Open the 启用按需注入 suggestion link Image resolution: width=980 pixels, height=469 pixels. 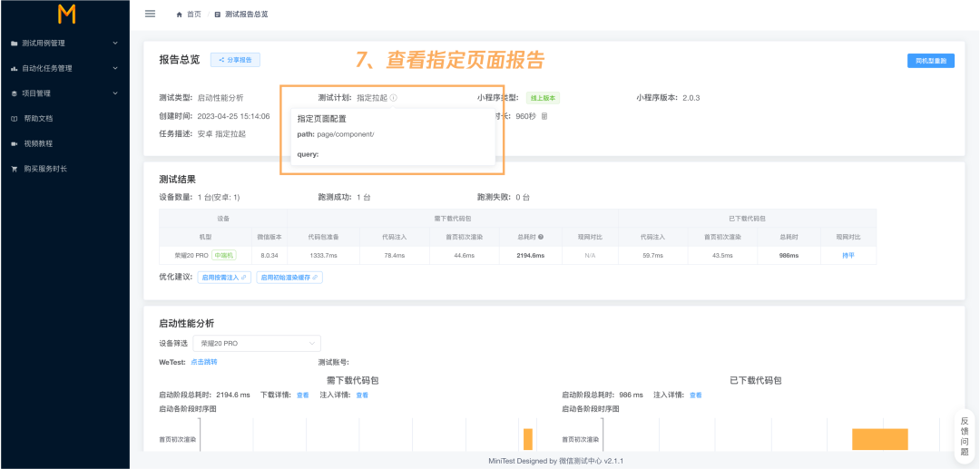224,278
